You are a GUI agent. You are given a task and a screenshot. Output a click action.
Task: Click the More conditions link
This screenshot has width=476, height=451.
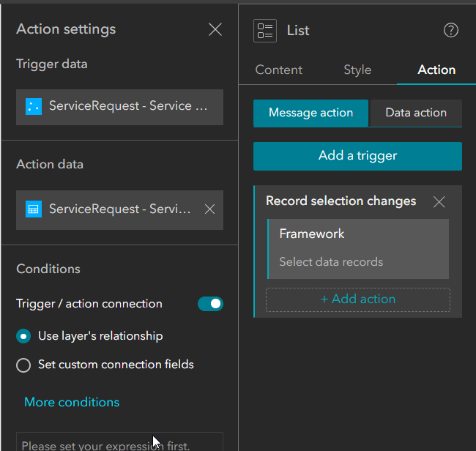pyautogui.click(x=72, y=402)
